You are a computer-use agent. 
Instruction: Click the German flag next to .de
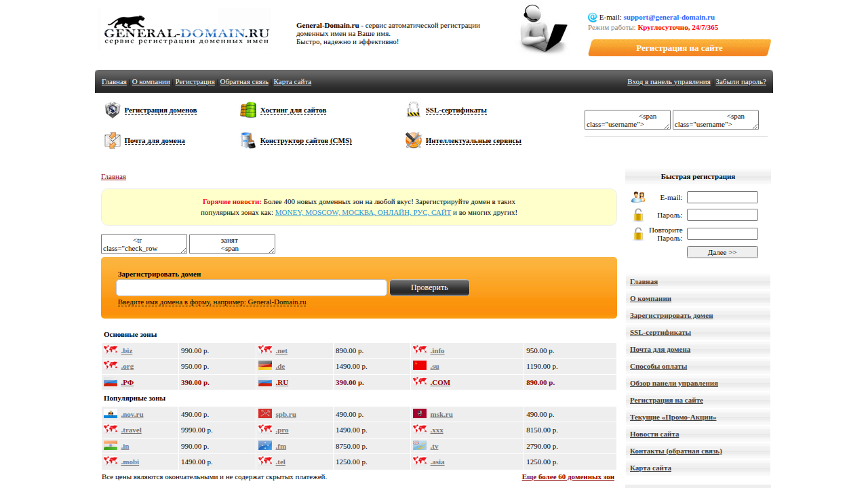pyautogui.click(x=265, y=365)
